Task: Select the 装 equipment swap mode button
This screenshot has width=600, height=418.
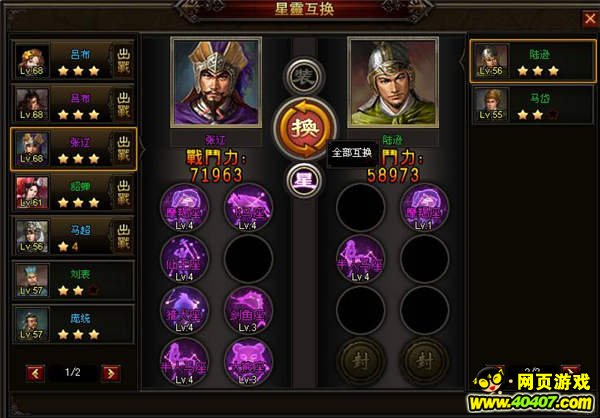Action: click(304, 77)
